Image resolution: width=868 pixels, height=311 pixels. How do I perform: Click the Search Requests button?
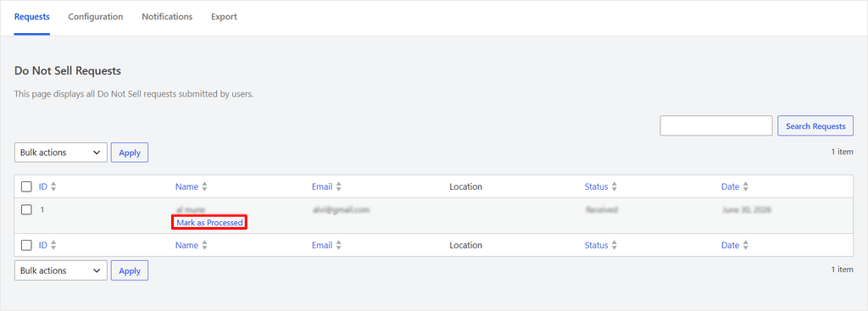pyautogui.click(x=815, y=125)
